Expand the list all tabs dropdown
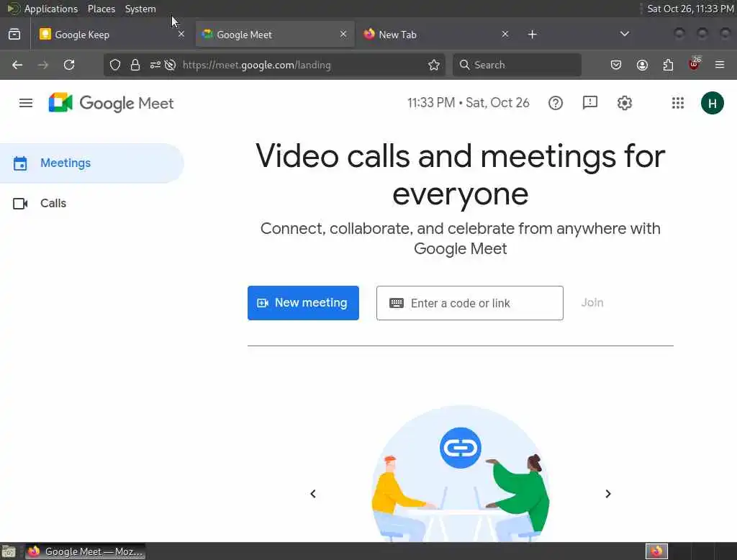The height and width of the screenshot is (560, 737). coord(624,34)
